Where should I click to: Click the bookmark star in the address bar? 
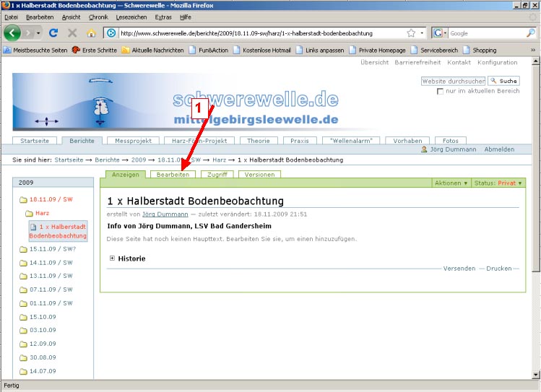411,33
